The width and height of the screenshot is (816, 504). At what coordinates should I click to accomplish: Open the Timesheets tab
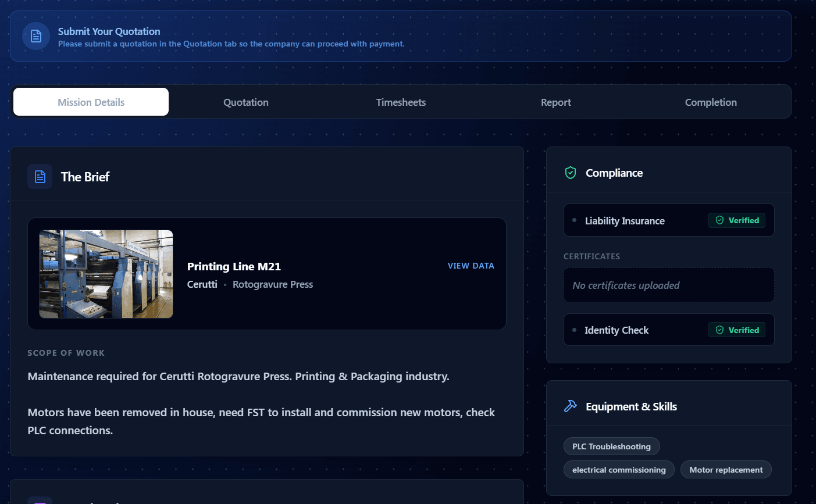pos(401,102)
